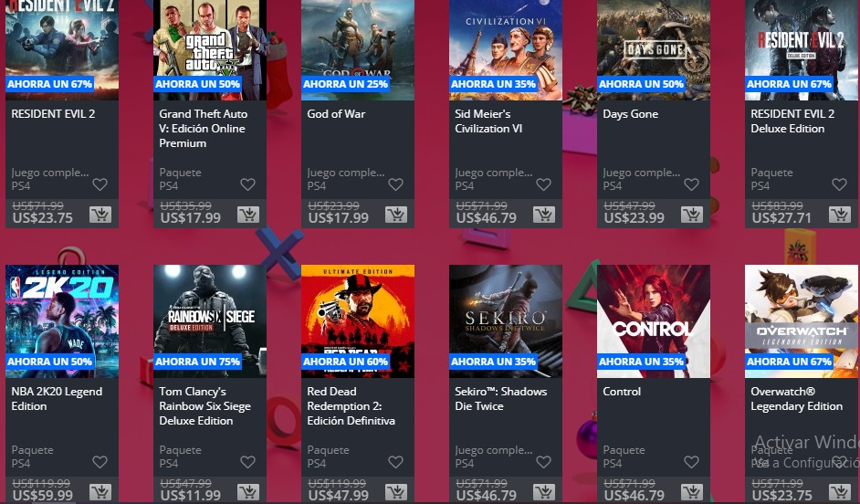
Task: Toggle wishlist heart for Red Dead Redemption 2
Action: point(395,462)
